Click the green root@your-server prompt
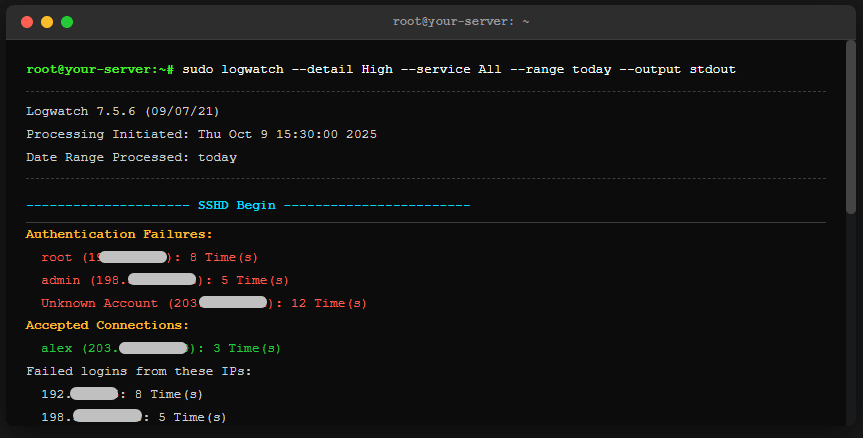Screen dimensions: 863x438 point(100,69)
